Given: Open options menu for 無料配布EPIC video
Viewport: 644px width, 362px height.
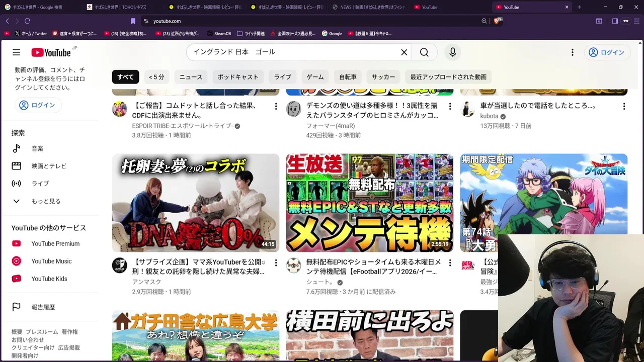Looking at the screenshot, I should [x=450, y=262].
